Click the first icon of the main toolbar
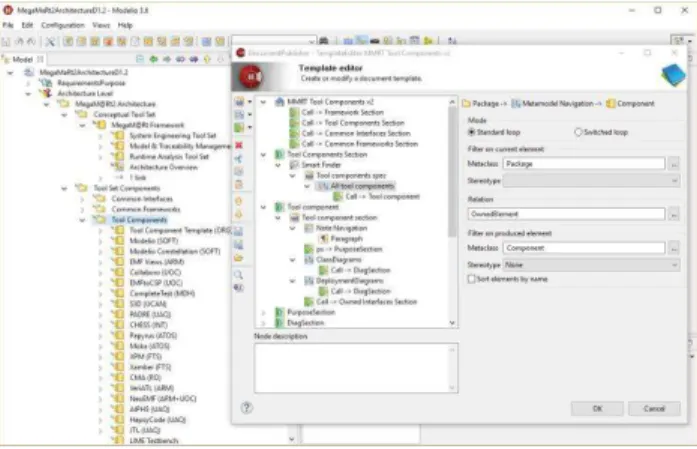The width and height of the screenshot is (697, 449). pos(6,41)
